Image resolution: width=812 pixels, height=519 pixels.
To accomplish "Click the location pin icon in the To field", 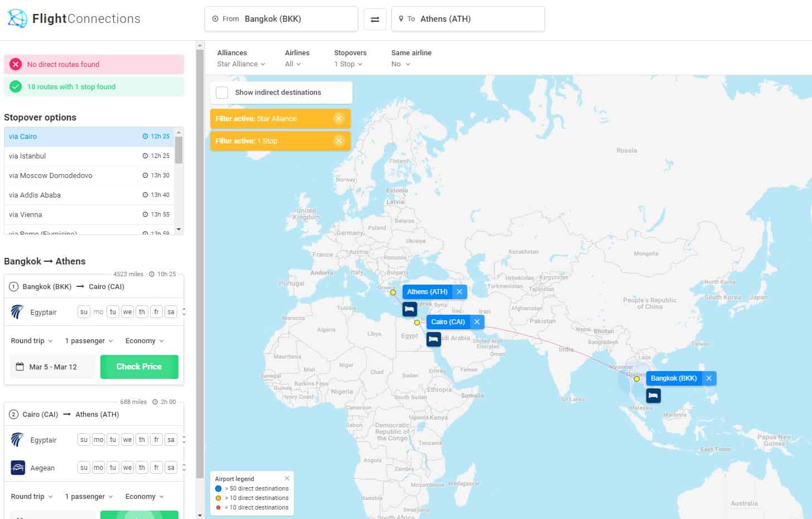I will pyautogui.click(x=402, y=18).
